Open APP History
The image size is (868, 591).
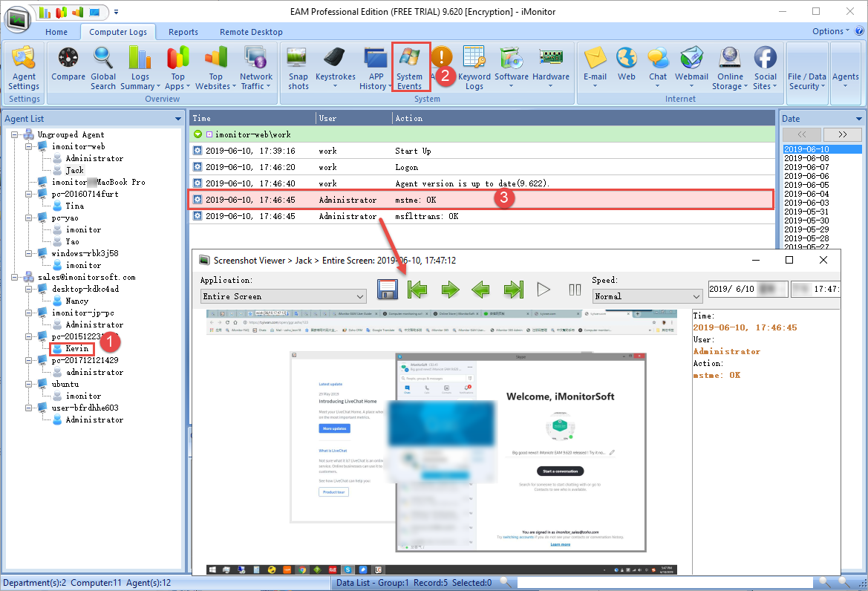click(375, 68)
